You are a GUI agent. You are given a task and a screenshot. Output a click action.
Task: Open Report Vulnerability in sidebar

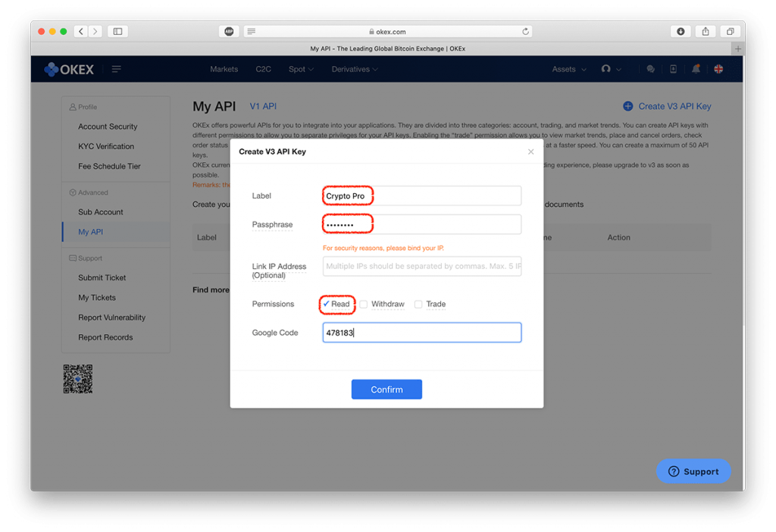click(112, 318)
